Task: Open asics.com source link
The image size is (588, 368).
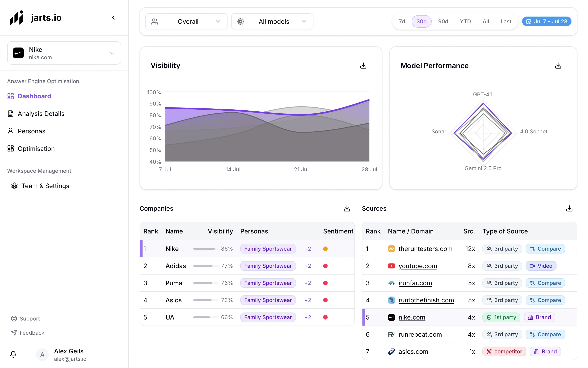Action: coord(413,351)
